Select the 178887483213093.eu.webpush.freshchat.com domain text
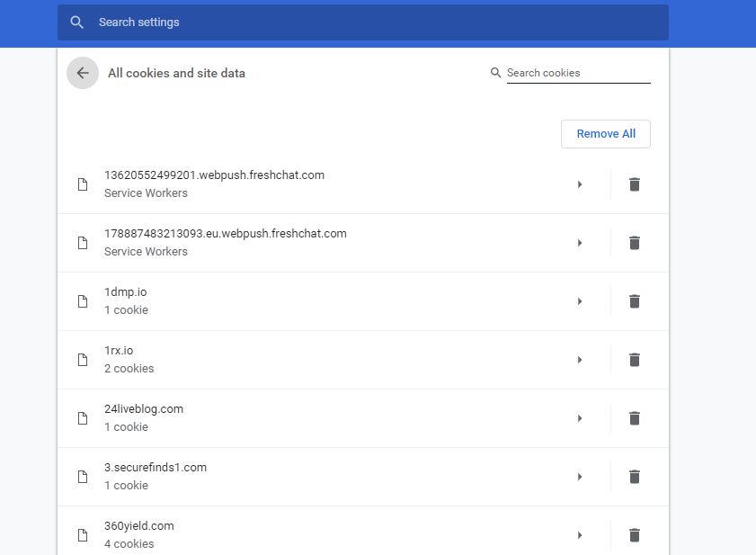This screenshot has width=756, height=555. (x=225, y=234)
